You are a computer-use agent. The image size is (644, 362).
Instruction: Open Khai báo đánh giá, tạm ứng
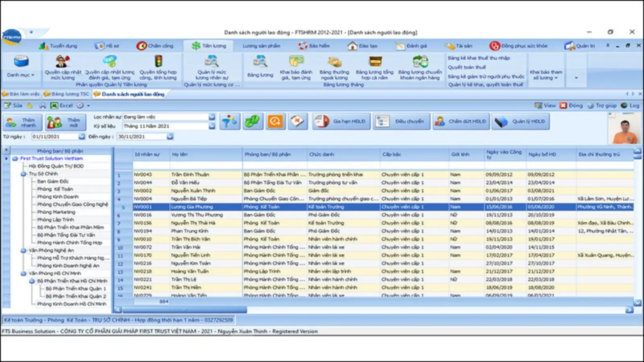click(296, 68)
